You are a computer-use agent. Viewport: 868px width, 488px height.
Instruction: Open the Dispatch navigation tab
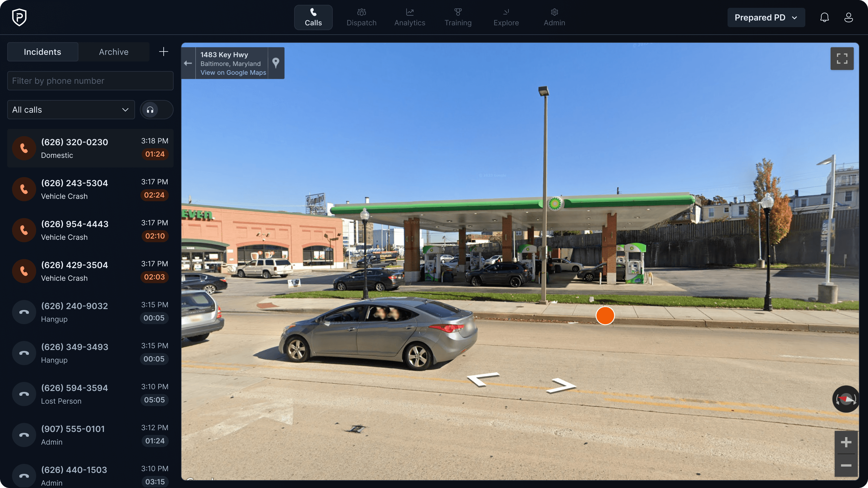(361, 17)
